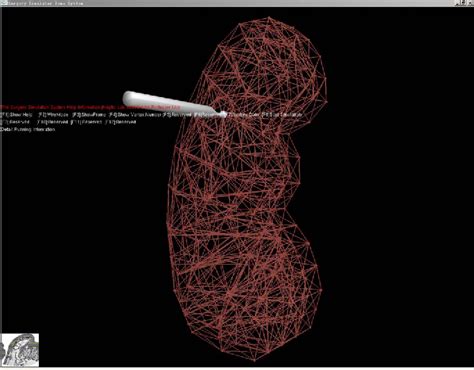Click the red help information heading
This screenshot has height=370, width=474.
pos(90,108)
